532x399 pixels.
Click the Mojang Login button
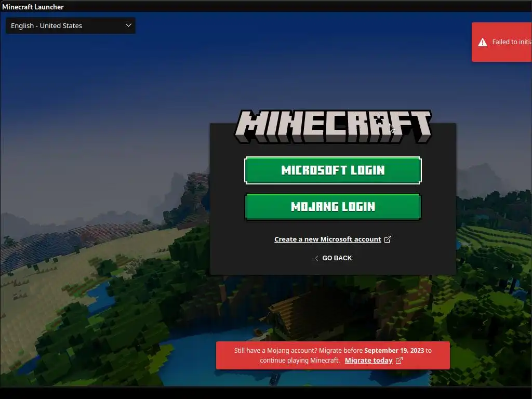pyautogui.click(x=333, y=207)
